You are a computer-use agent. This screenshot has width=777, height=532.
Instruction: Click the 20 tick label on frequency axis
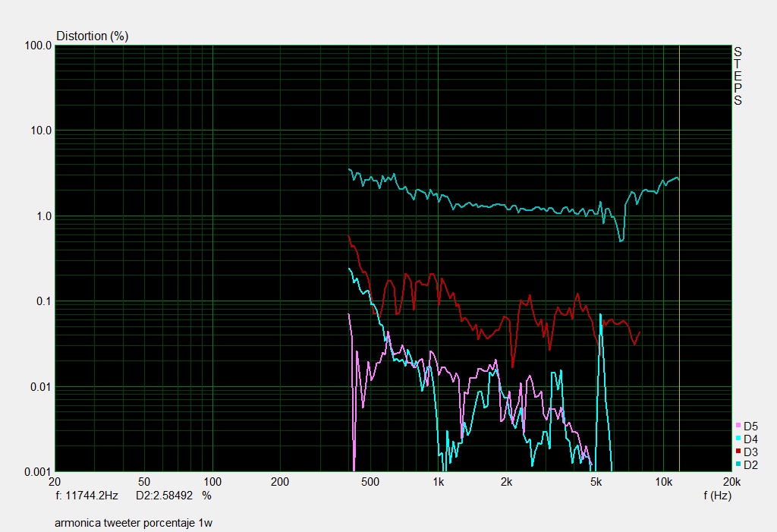55,482
